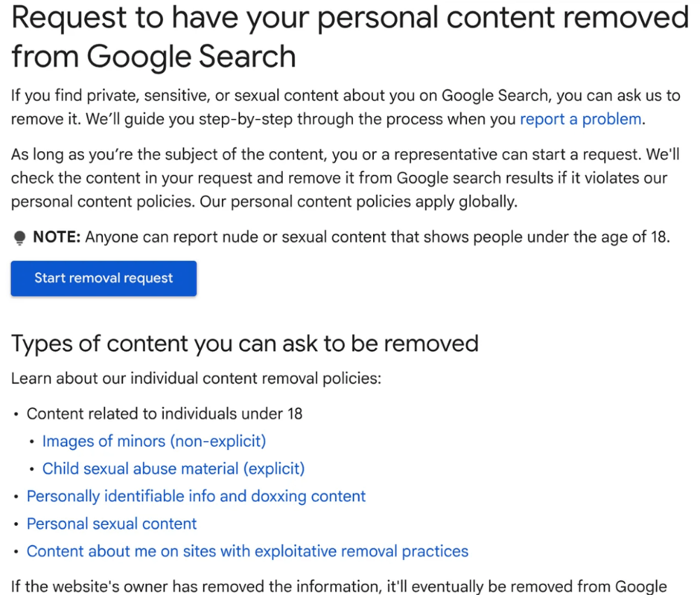
Task: Click "Content related to individuals under 18" item
Action: 164,414
